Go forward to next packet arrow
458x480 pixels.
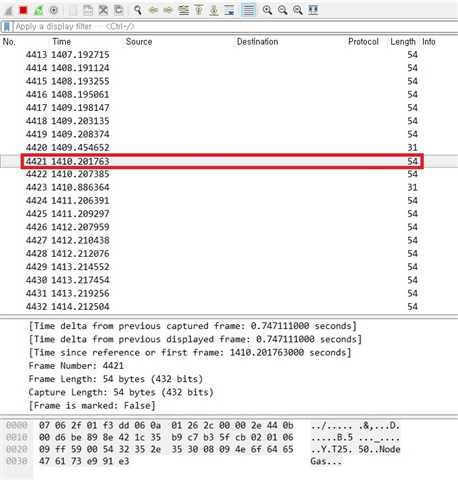(x=168, y=10)
